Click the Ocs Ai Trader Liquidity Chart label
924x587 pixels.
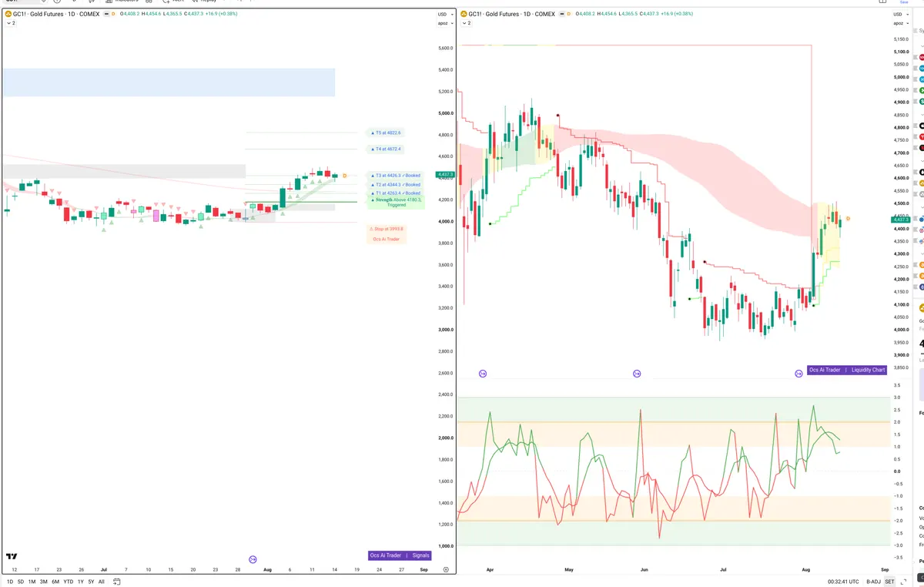pos(847,370)
